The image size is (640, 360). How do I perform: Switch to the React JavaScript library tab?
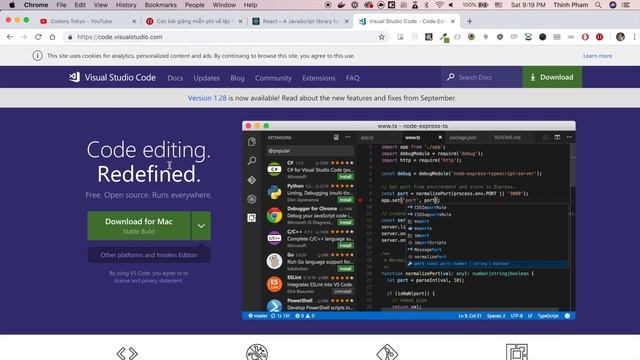click(x=300, y=21)
